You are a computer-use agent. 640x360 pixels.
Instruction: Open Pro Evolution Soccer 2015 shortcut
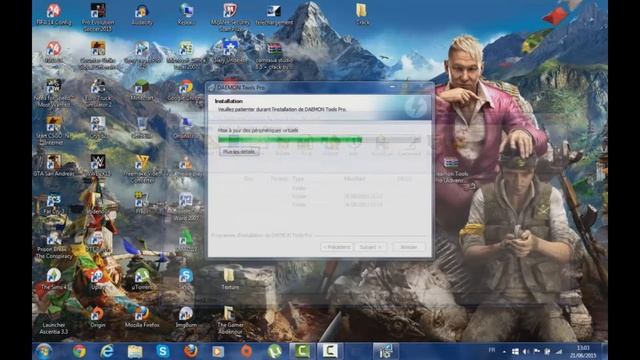pyautogui.click(x=98, y=17)
